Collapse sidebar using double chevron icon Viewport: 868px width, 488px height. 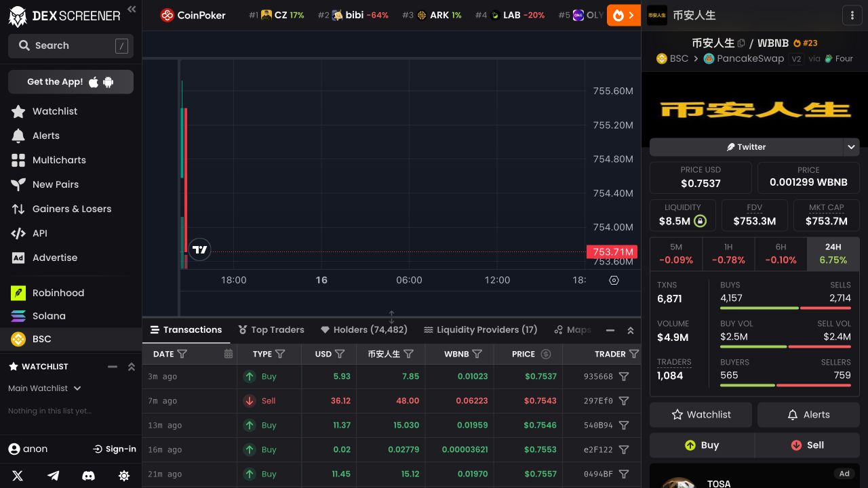pos(132,9)
